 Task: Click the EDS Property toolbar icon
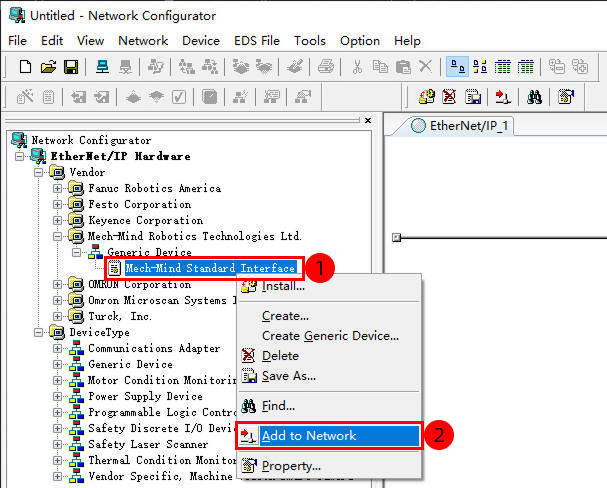tap(566, 96)
